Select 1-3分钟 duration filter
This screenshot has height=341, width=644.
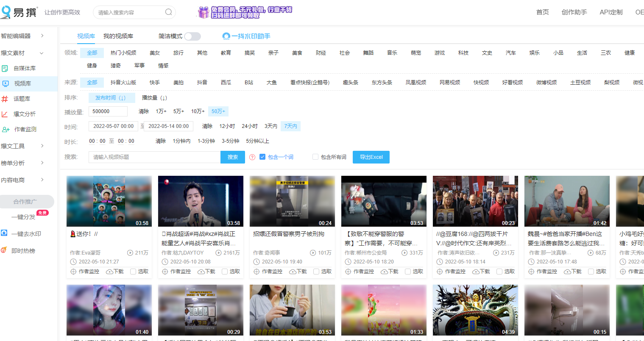pos(206,141)
